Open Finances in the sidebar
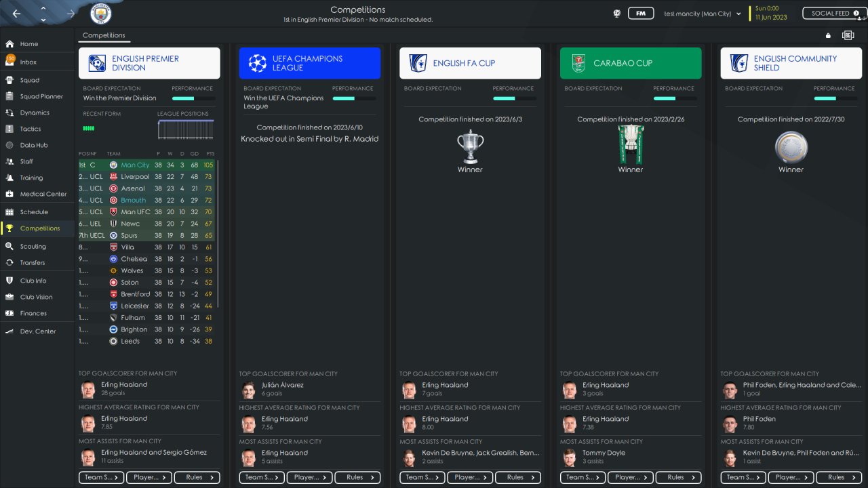Screen dimensions: 868x488 [x=33, y=313]
